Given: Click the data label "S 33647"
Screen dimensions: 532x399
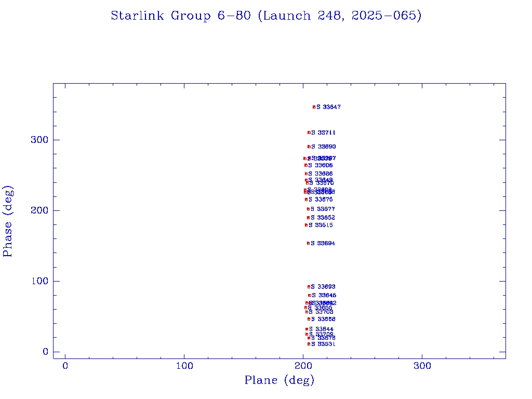Looking at the screenshot, I should [x=328, y=107].
